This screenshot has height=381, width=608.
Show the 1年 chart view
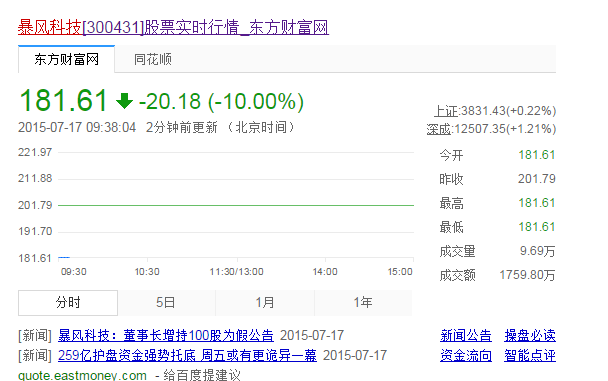(363, 302)
